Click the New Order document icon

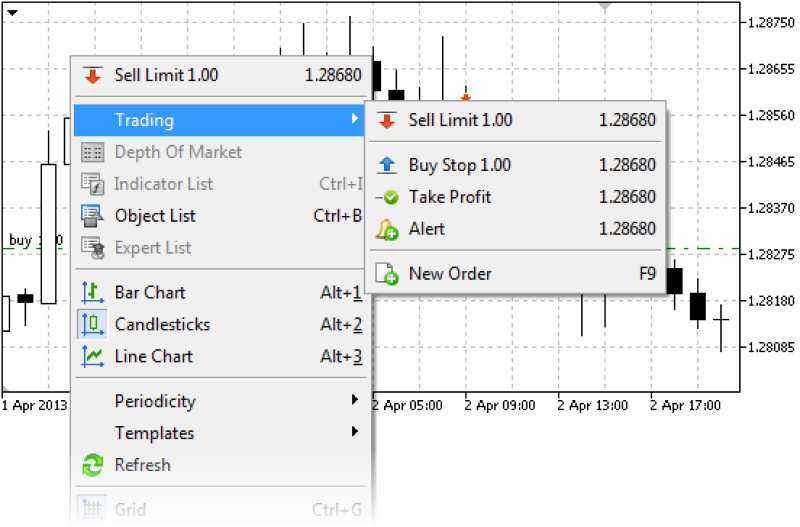[386, 274]
